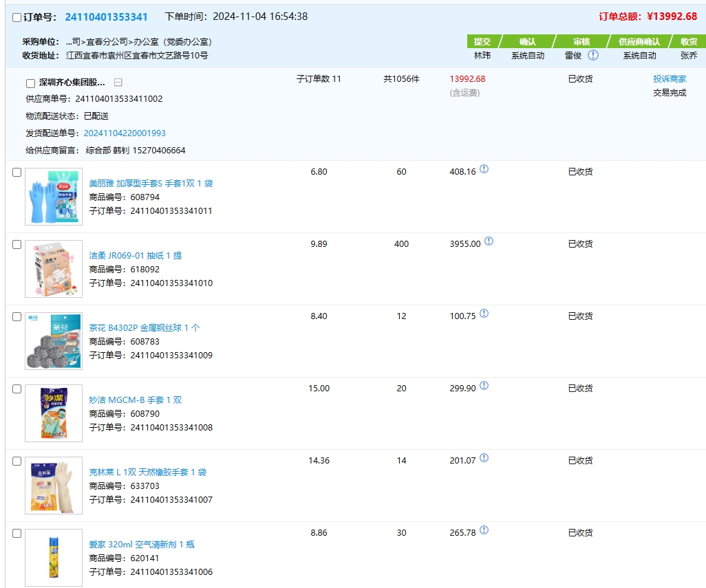This screenshot has width=706, height=588.
Task: Click the 收货 step in progress bar
Action: [x=688, y=41]
